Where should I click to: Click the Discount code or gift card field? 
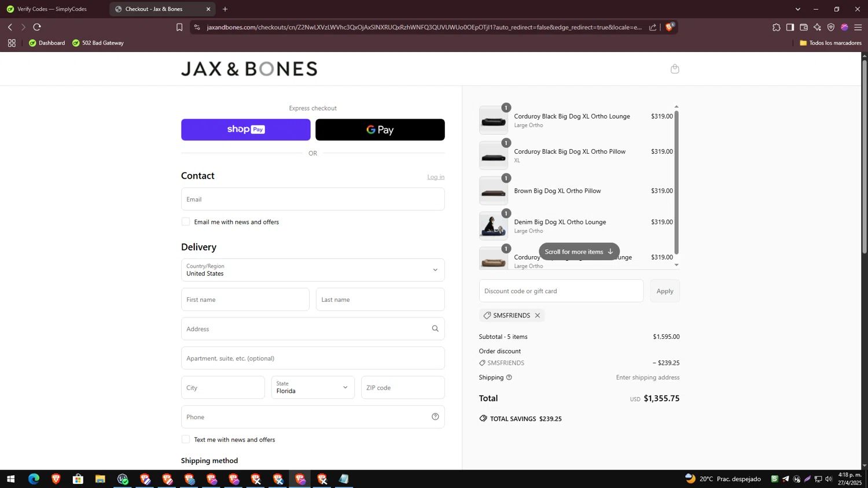(x=561, y=291)
